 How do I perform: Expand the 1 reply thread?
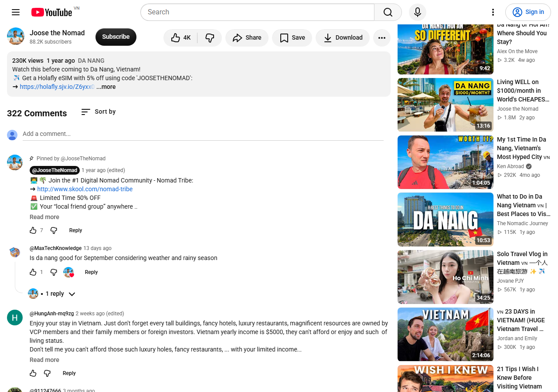[x=52, y=294]
